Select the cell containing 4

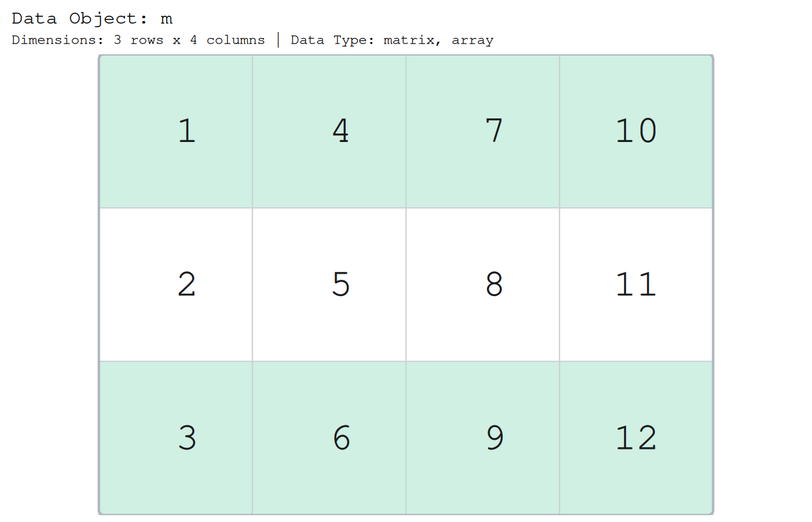click(x=329, y=131)
